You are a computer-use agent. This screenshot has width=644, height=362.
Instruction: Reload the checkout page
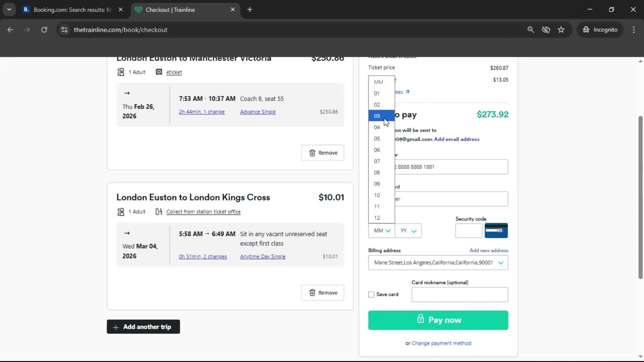(44, 29)
